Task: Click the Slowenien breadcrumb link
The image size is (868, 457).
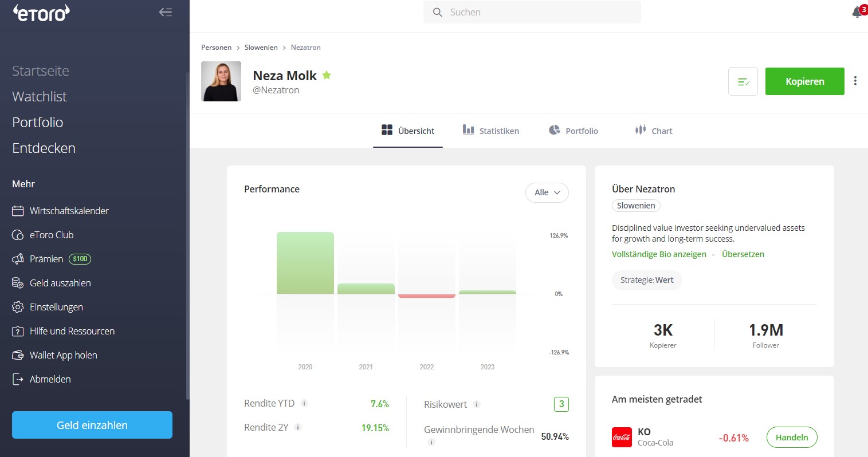Action: pyautogui.click(x=261, y=48)
